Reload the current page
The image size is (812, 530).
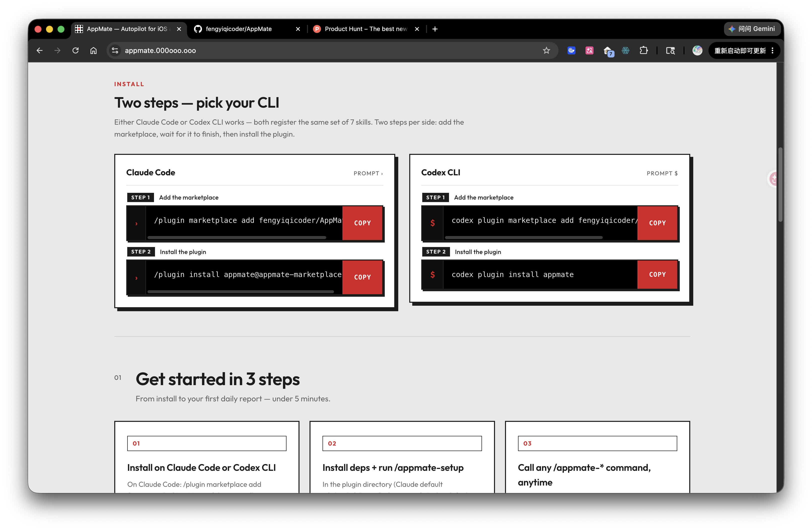75,50
